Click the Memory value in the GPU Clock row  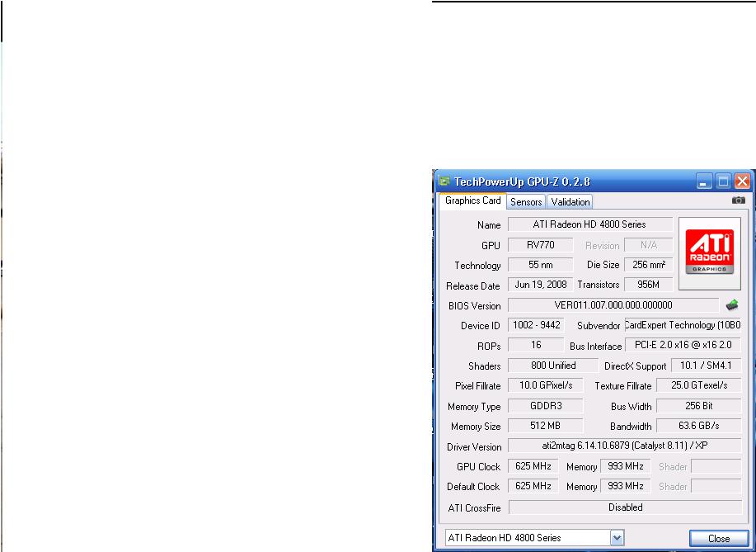[x=626, y=466]
